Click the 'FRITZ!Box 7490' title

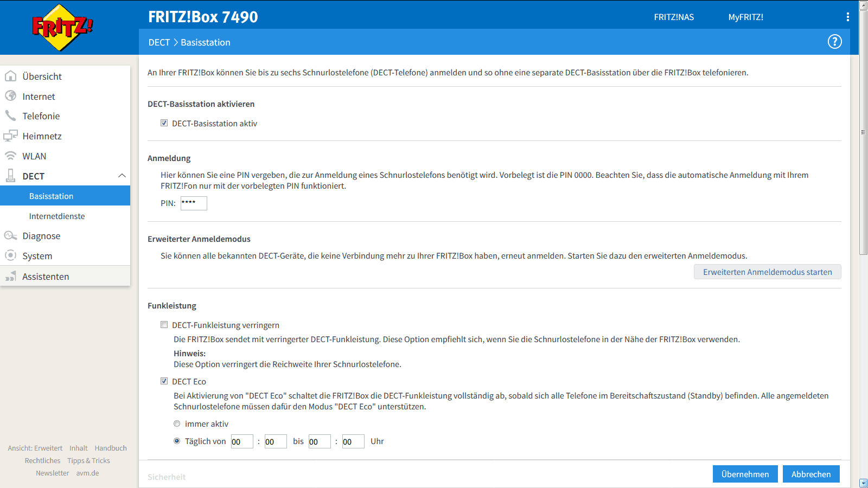tap(203, 17)
